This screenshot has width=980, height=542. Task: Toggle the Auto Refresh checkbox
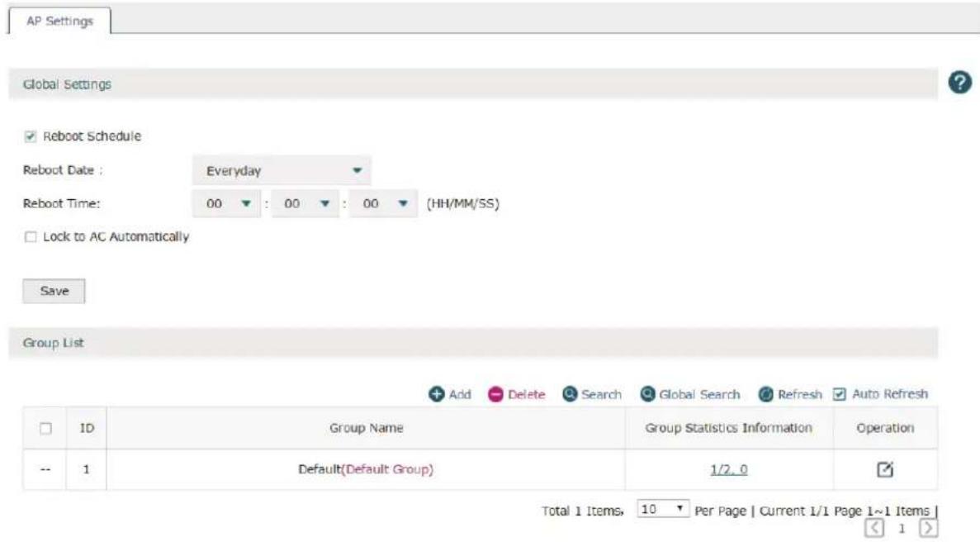pyautogui.click(x=840, y=394)
